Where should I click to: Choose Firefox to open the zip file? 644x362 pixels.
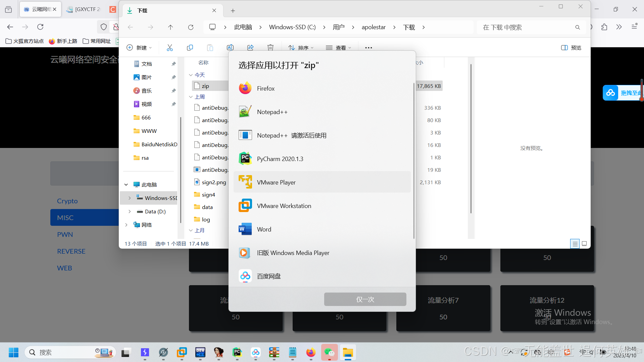[322, 88]
